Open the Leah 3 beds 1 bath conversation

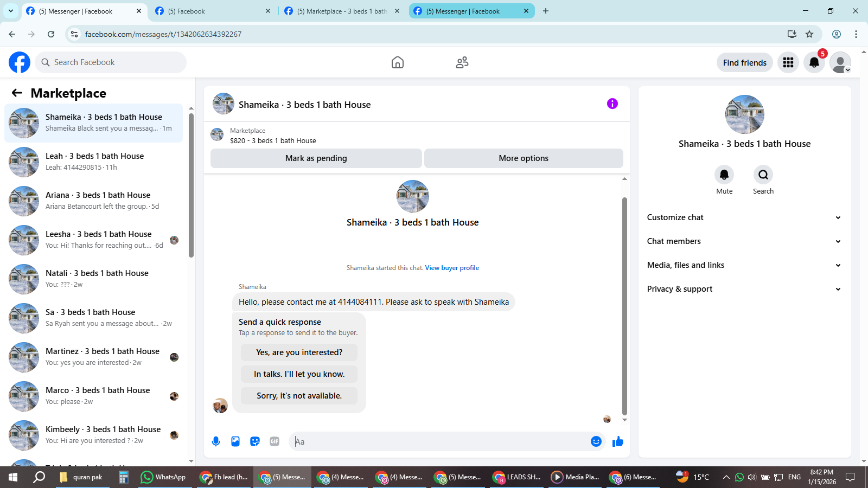[x=93, y=162]
